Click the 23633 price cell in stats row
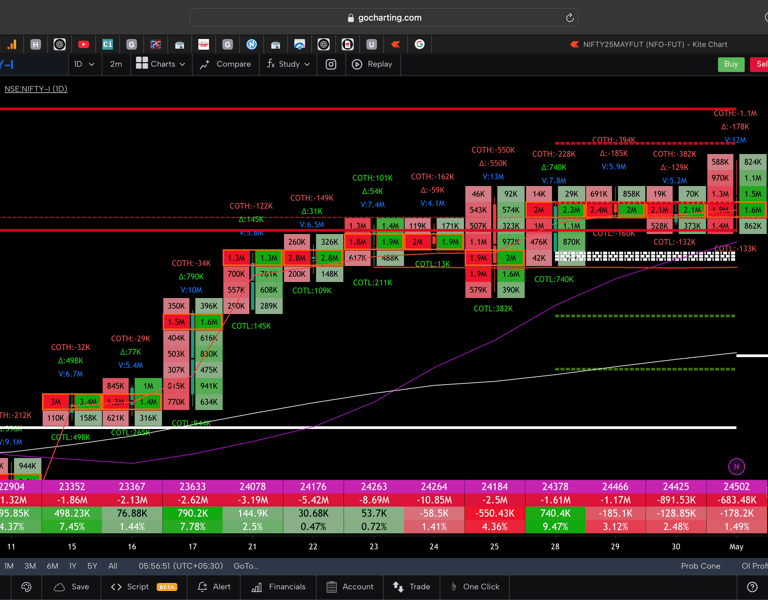768x600 pixels. click(x=192, y=487)
